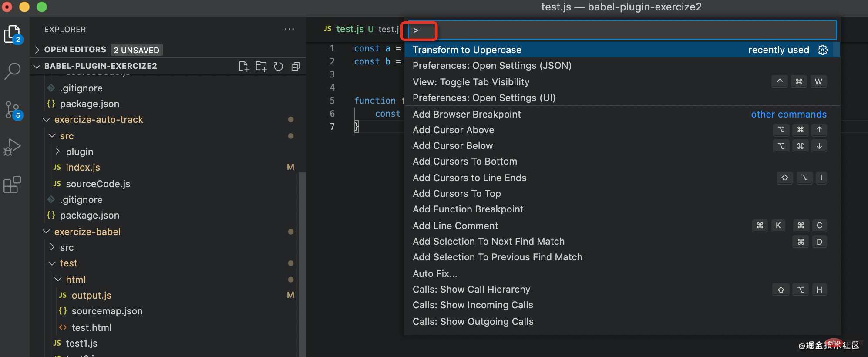Open Run and Debug view icon

[12, 147]
